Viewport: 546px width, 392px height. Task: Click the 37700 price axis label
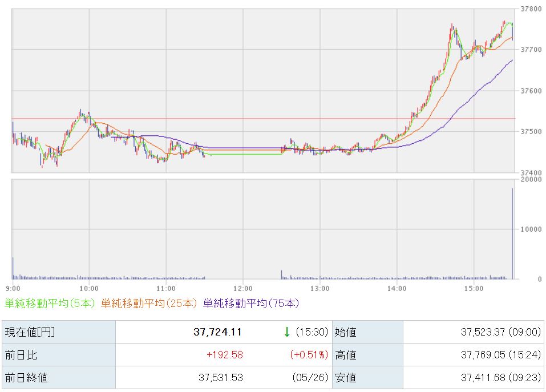[531, 50]
